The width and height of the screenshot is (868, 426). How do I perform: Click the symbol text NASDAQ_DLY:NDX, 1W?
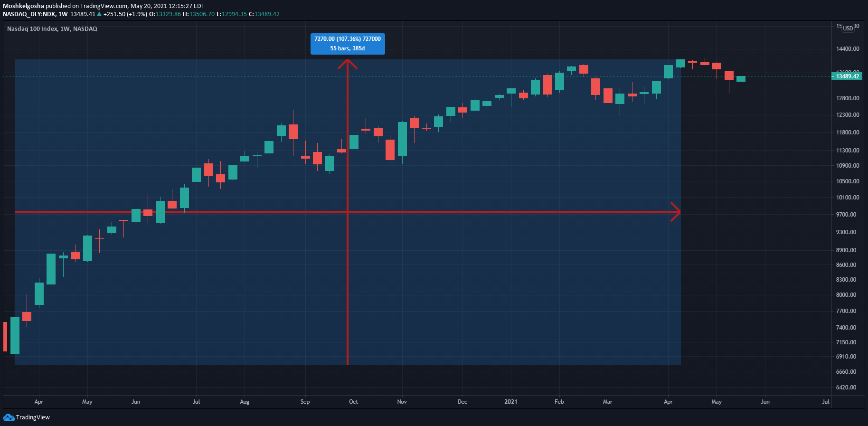(x=35, y=14)
